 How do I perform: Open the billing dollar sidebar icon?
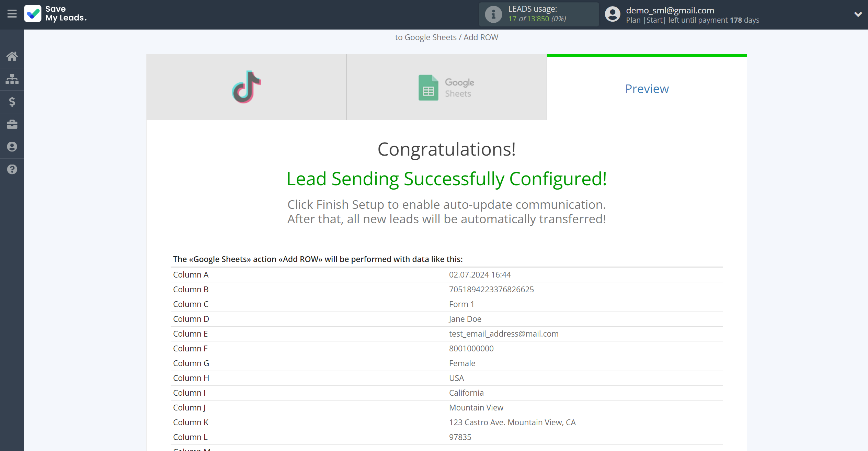[12, 102]
